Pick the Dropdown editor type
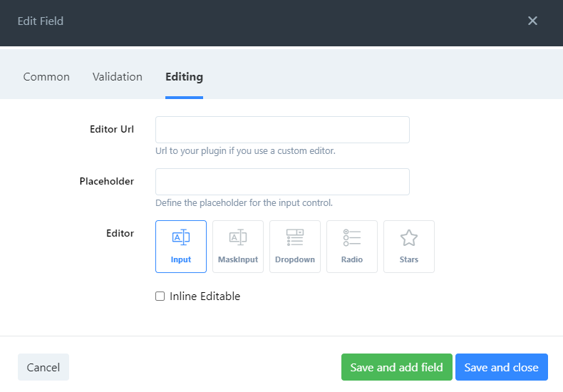 (295, 247)
